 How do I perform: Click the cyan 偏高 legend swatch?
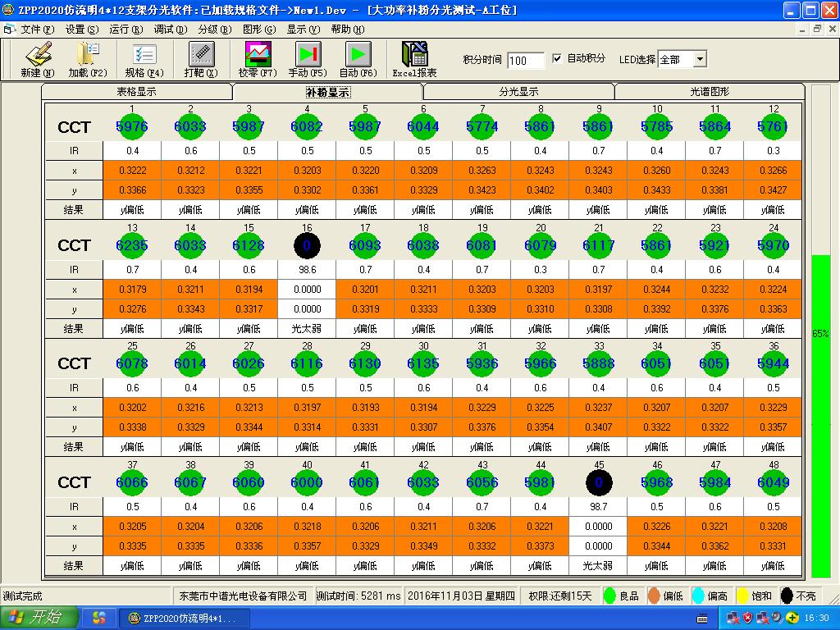point(698,596)
